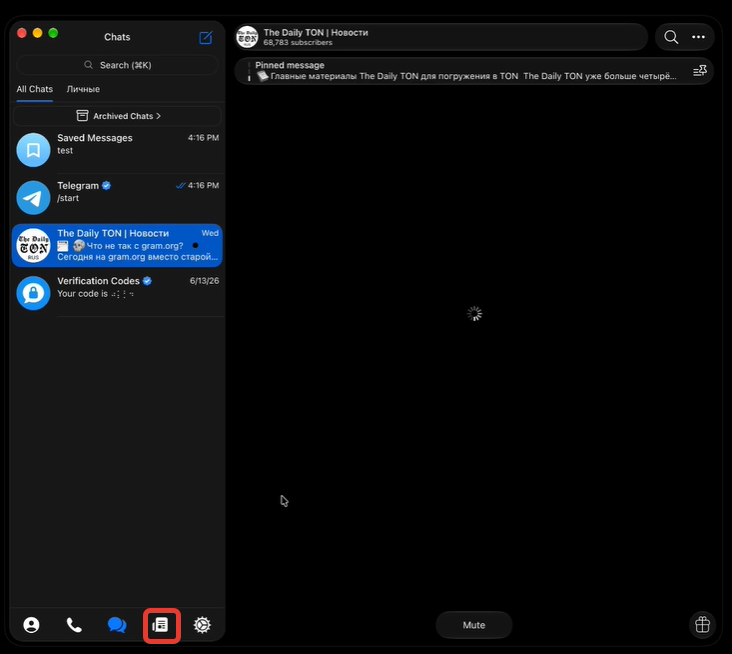732x654 pixels.
Task: Click the Telegram paper plane avatar
Action: (x=33, y=197)
